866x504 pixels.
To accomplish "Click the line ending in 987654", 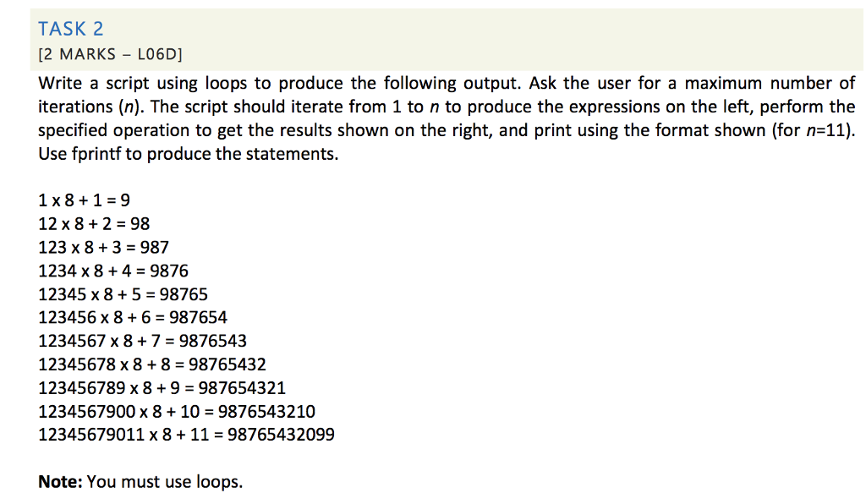I will (133, 317).
